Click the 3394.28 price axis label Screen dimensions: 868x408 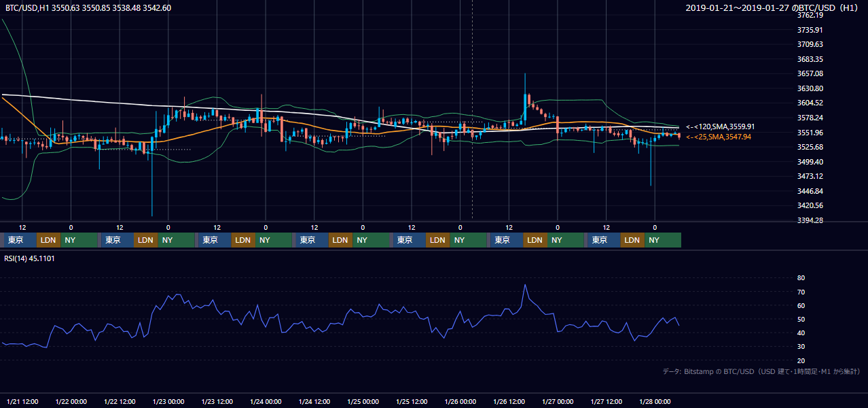(810, 220)
